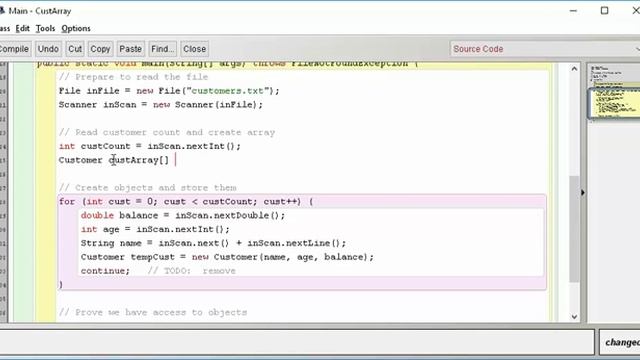
Task: Minimize the Main - CustArray window
Action: pos(573,11)
